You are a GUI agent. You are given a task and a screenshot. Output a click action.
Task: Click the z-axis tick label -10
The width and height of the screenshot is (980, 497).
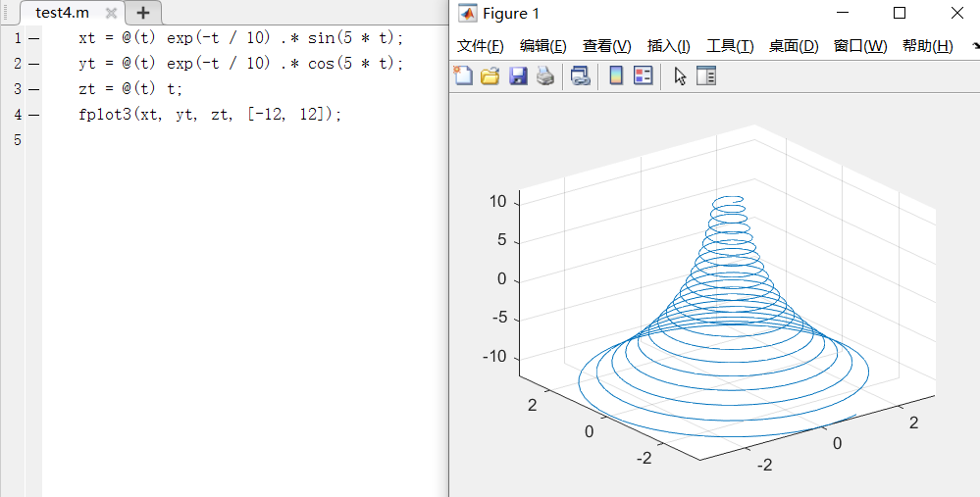pos(494,357)
